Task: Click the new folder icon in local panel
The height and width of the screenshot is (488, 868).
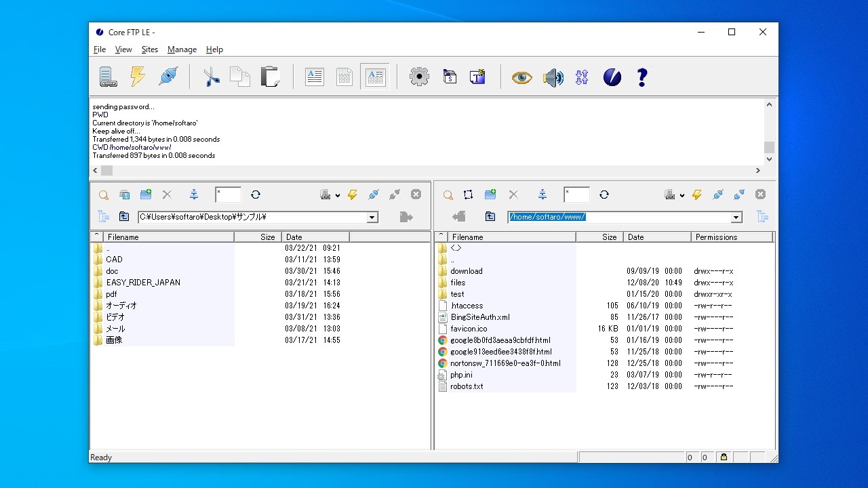Action: pos(146,195)
